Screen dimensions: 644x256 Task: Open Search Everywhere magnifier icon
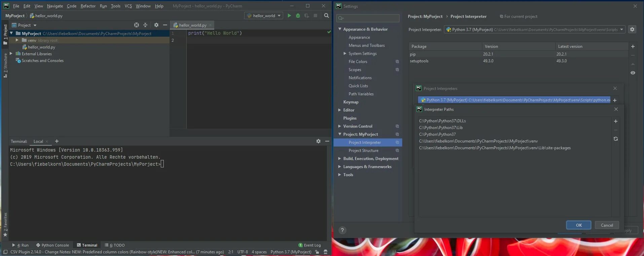[x=326, y=15]
